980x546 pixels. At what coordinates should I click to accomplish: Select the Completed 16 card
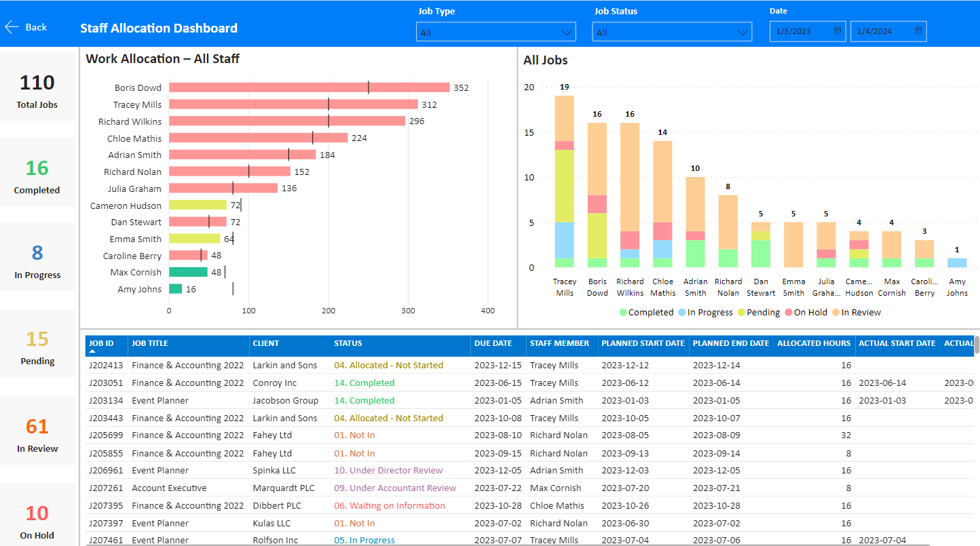tap(37, 173)
